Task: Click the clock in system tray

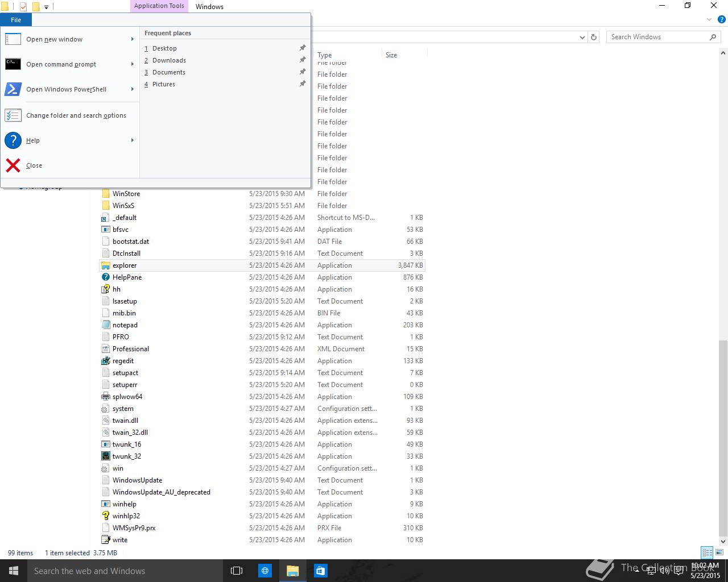Action: point(705,571)
